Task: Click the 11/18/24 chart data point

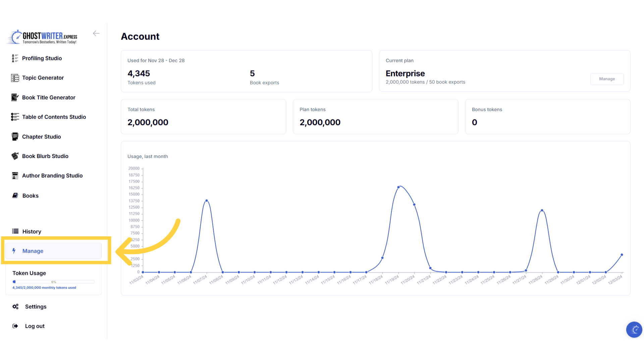Action: pyautogui.click(x=382, y=258)
